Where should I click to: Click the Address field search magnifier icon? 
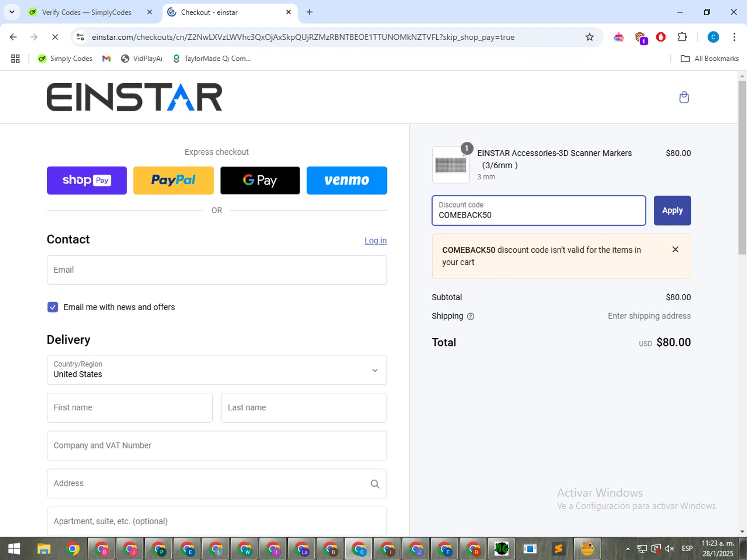375,484
